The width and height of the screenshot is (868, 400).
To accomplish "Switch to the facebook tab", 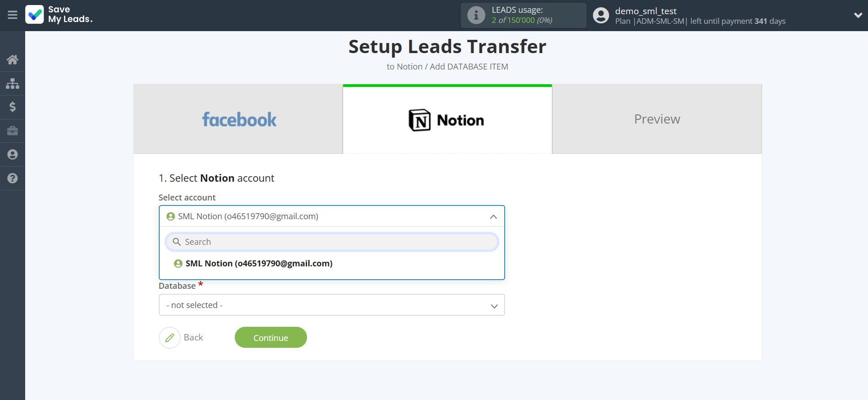I will tap(238, 119).
